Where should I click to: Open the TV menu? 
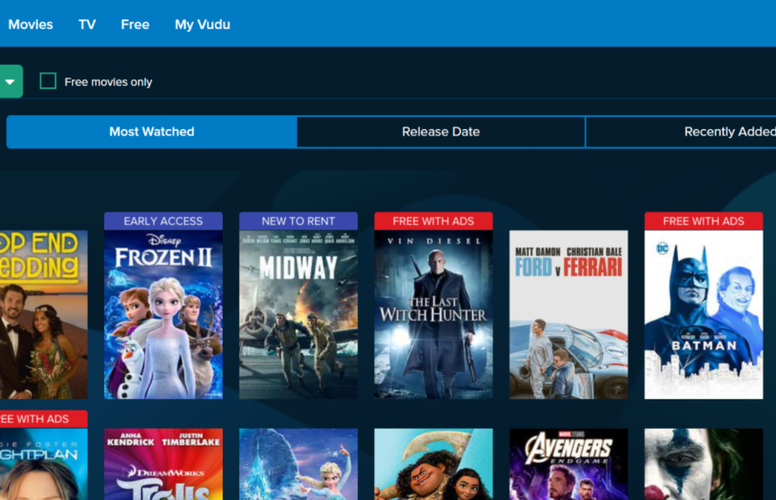(87, 24)
